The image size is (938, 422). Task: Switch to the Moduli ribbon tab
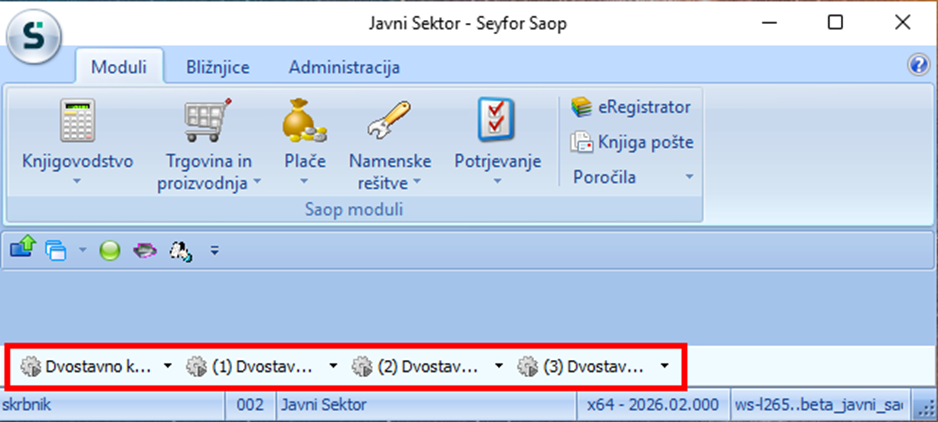coord(119,67)
